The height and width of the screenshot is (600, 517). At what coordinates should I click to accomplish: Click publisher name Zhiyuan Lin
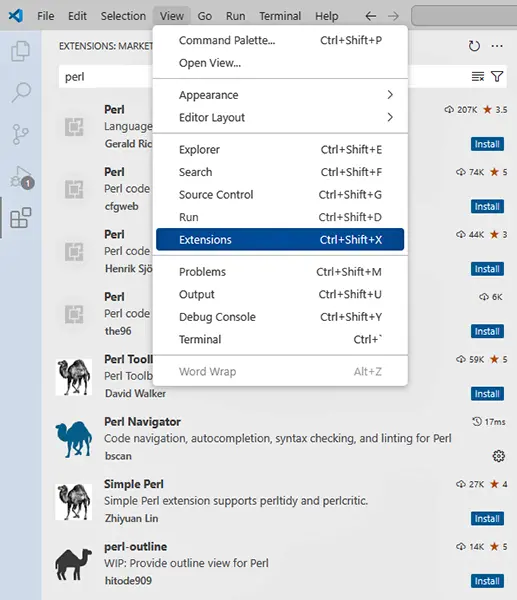click(x=131, y=518)
